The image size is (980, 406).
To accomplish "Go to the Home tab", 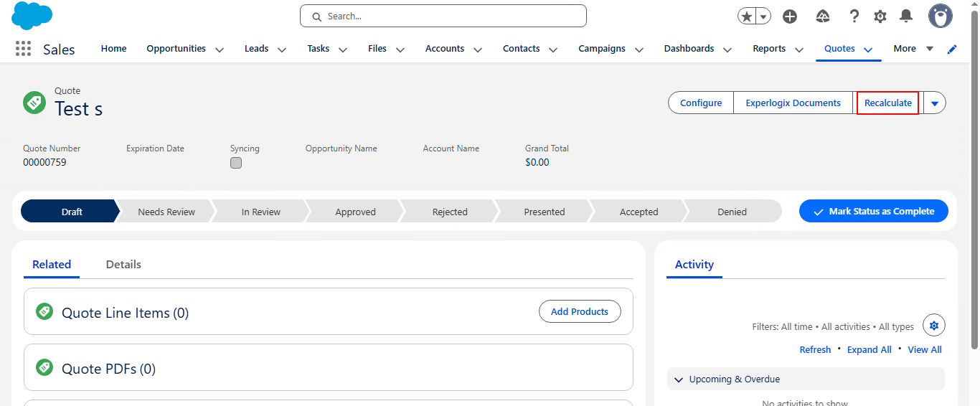I will click(x=113, y=49).
